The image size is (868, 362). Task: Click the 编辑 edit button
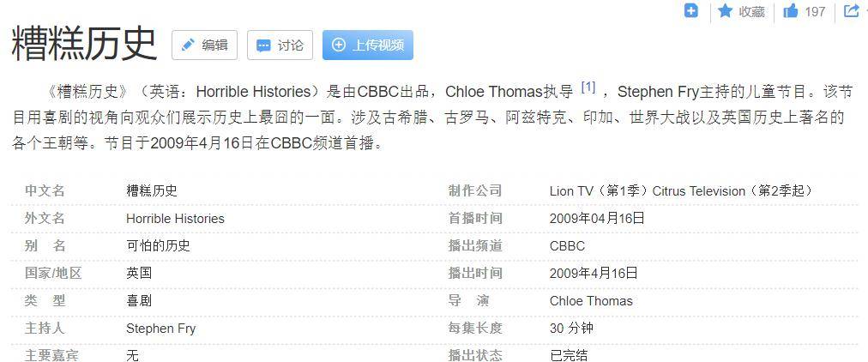click(205, 45)
